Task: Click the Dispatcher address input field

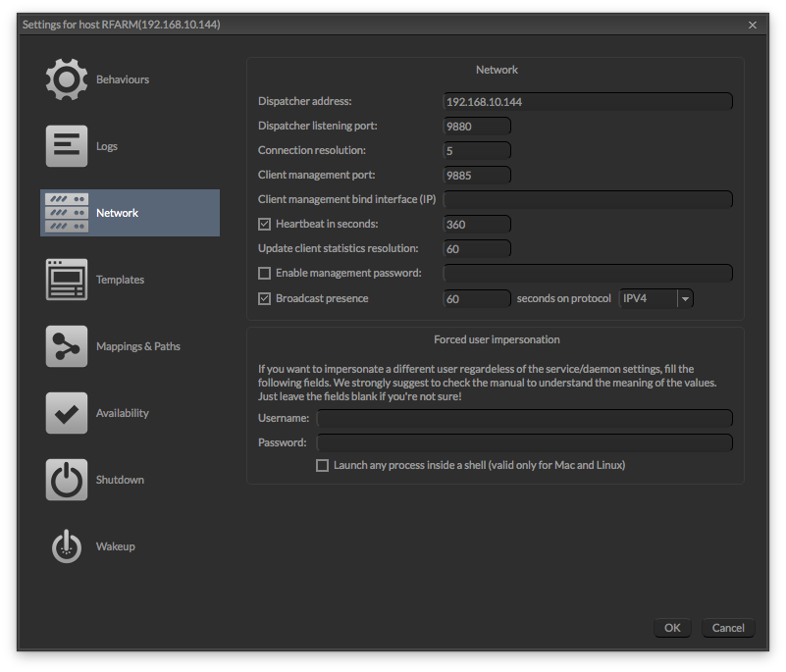Action: click(587, 101)
